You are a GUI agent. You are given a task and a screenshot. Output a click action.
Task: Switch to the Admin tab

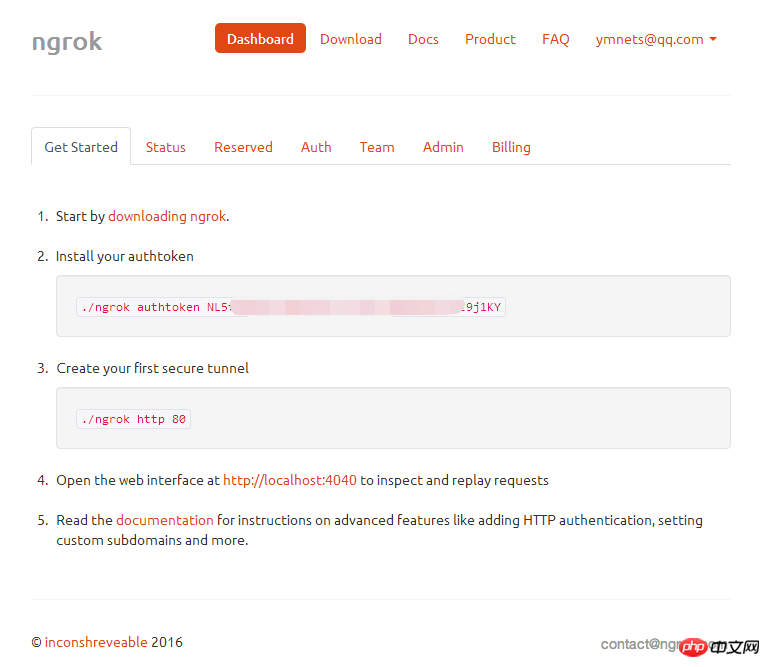click(x=443, y=147)
